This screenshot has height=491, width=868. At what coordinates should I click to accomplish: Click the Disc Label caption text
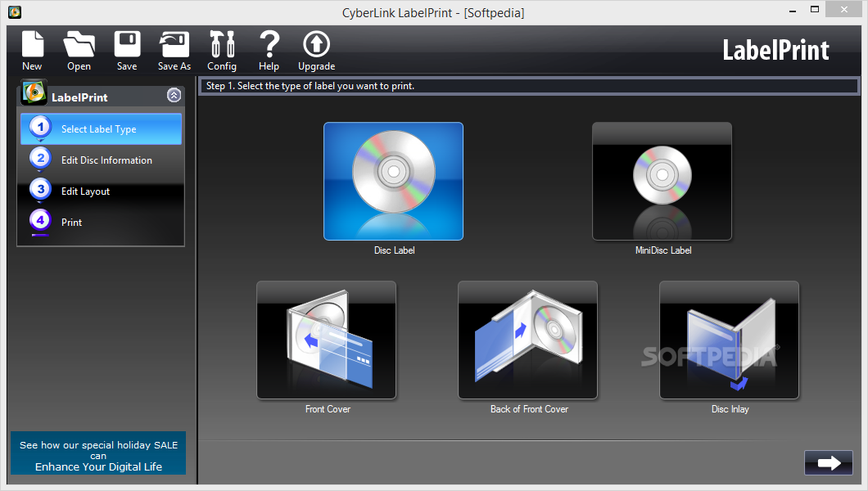394,250
